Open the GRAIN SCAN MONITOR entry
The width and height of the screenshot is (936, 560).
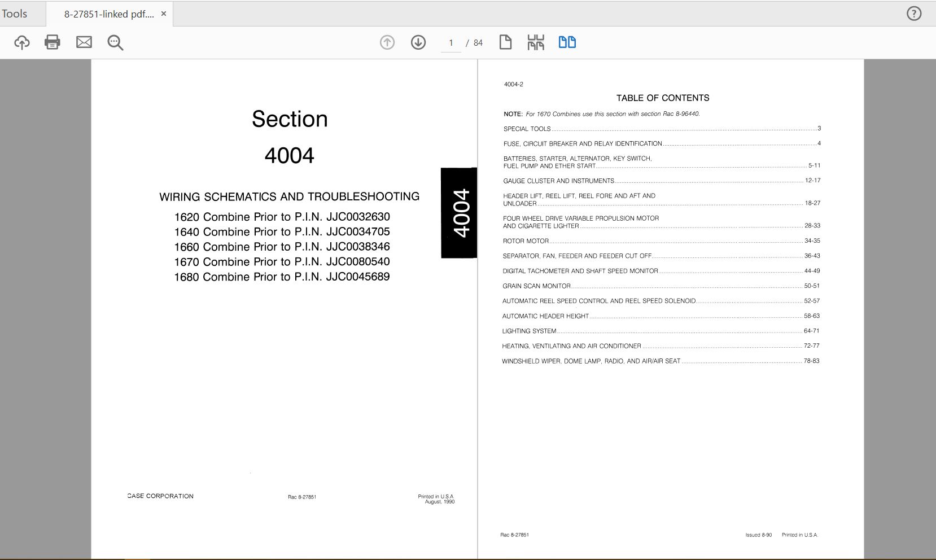[x=662, y=286]
